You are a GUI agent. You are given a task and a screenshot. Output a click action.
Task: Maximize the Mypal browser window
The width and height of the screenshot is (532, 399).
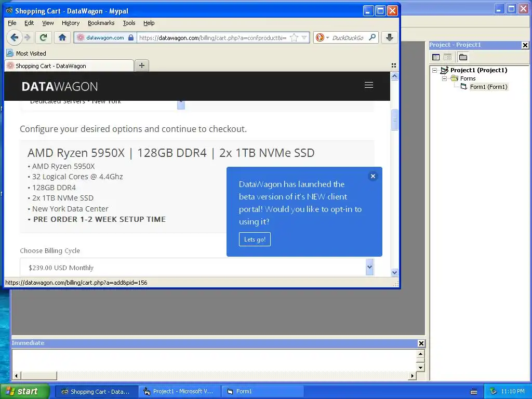380,11
